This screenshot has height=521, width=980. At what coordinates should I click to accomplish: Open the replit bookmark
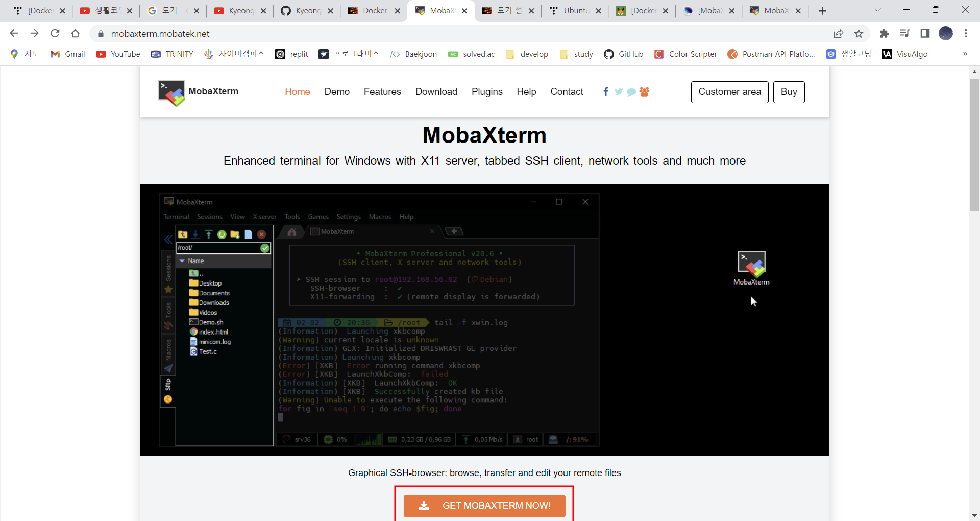pos(291,54)
